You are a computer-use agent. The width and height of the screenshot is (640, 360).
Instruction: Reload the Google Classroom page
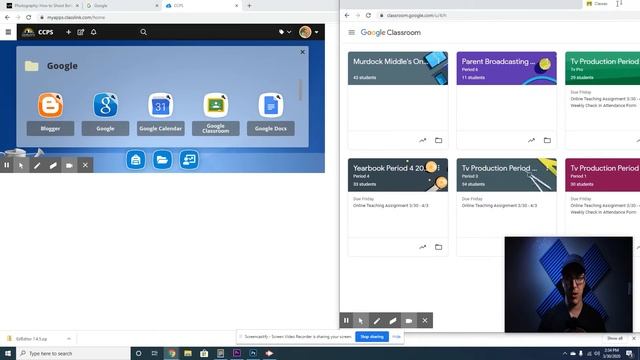tap(368, 15)
